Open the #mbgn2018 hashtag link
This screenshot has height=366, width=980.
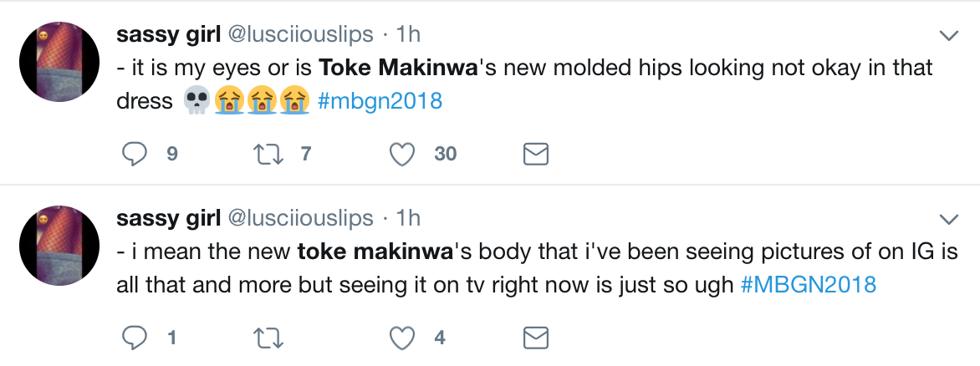[380, 101]
